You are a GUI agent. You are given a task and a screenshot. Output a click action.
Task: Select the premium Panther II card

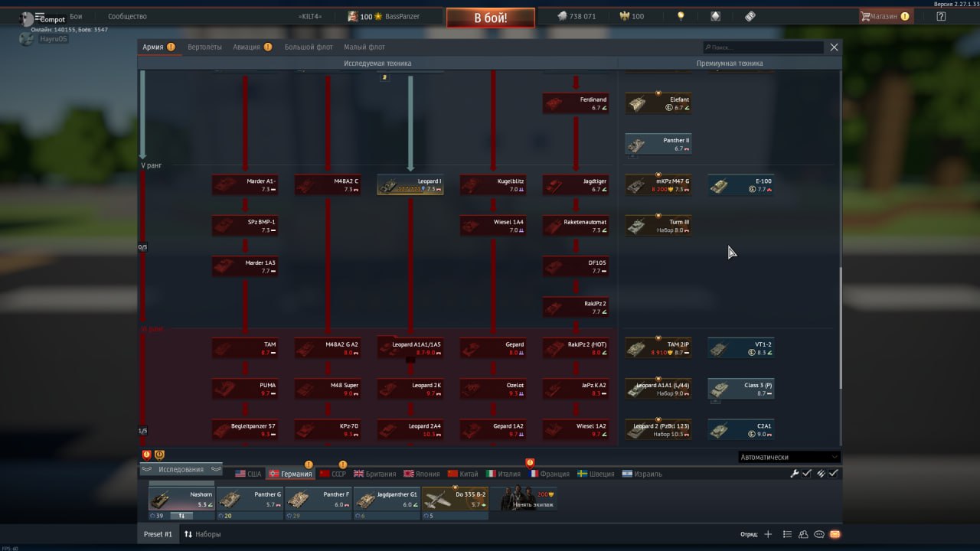coord(658,144)
